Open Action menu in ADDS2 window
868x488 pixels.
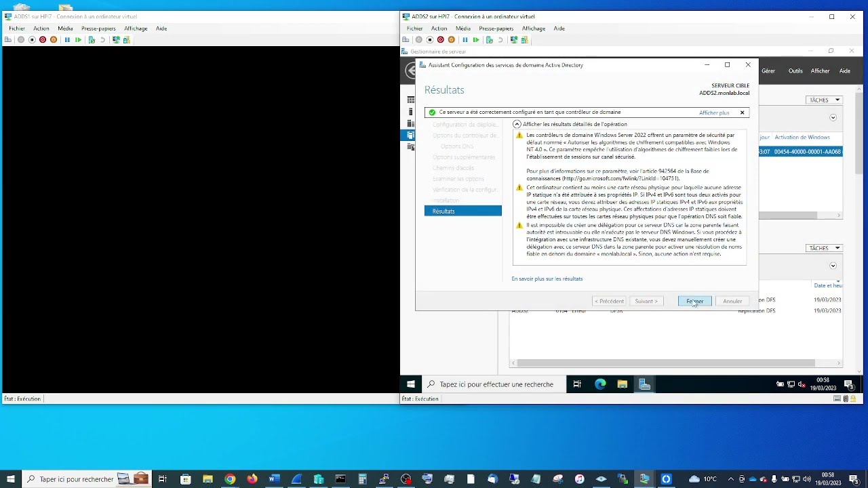tap(439, 28)
